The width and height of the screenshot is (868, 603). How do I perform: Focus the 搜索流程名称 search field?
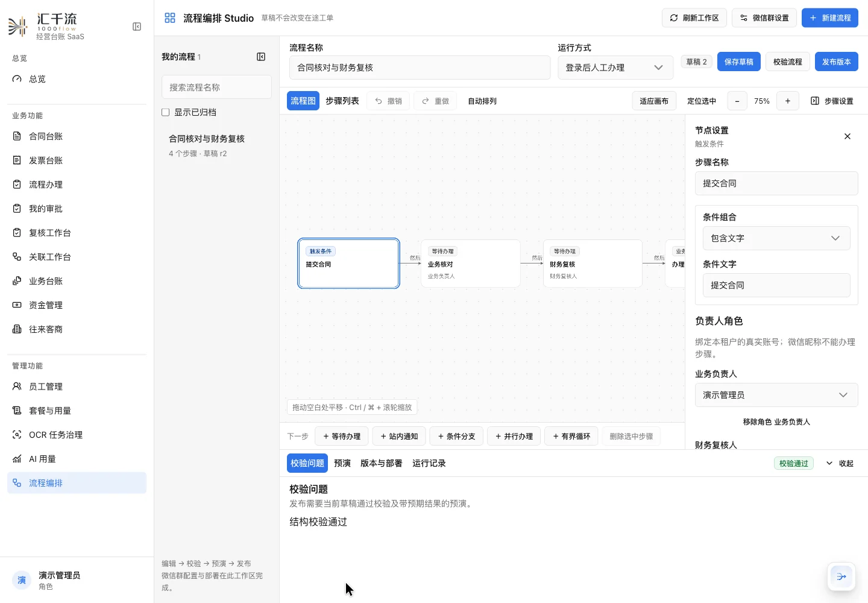click(216, 87)
